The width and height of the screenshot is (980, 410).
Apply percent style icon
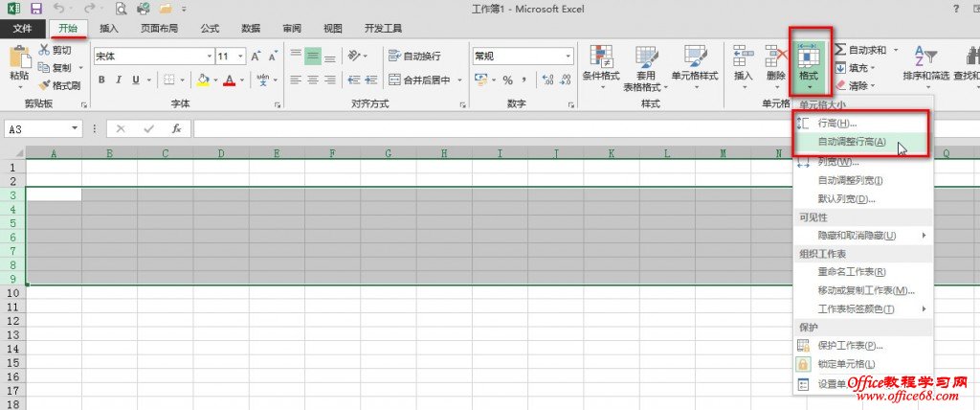[x=507, y=80]
